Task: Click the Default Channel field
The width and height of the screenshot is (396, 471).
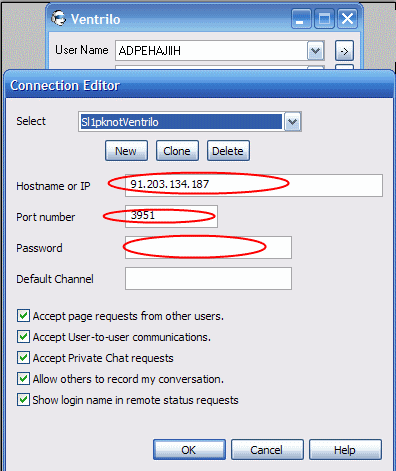Action: pyautogui.click(x=208, y=278)
